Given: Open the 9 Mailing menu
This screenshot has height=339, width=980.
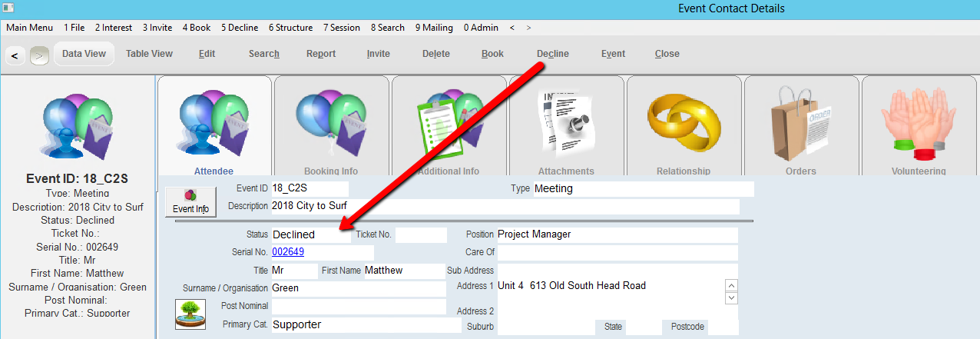Looking at the screenshot, I should 434,28.
